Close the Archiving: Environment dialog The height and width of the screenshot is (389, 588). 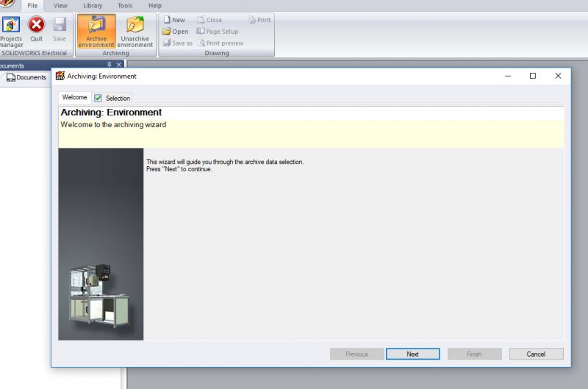click(558, 76)
